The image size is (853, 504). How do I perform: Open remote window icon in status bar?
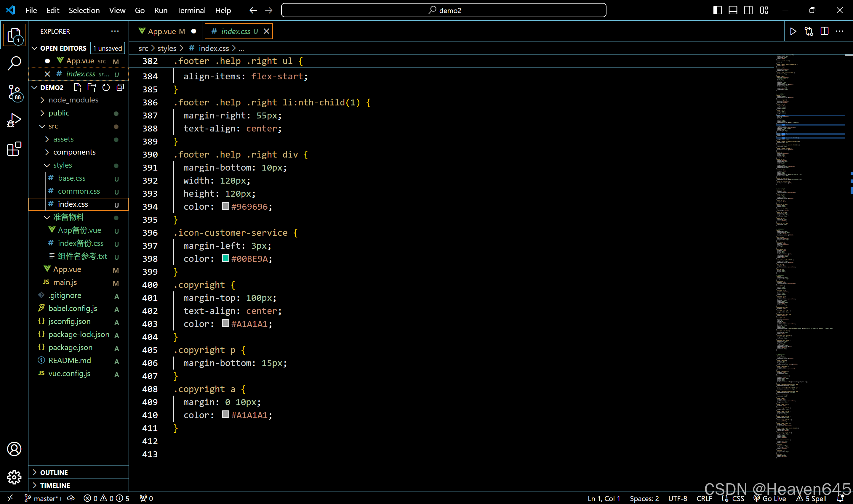click(x=10, y=498)
